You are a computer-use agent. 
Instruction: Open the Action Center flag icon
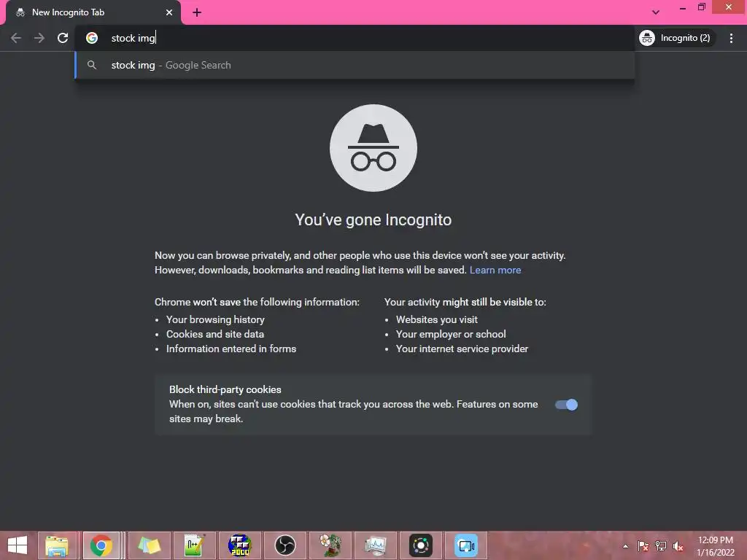click(643, 546)
